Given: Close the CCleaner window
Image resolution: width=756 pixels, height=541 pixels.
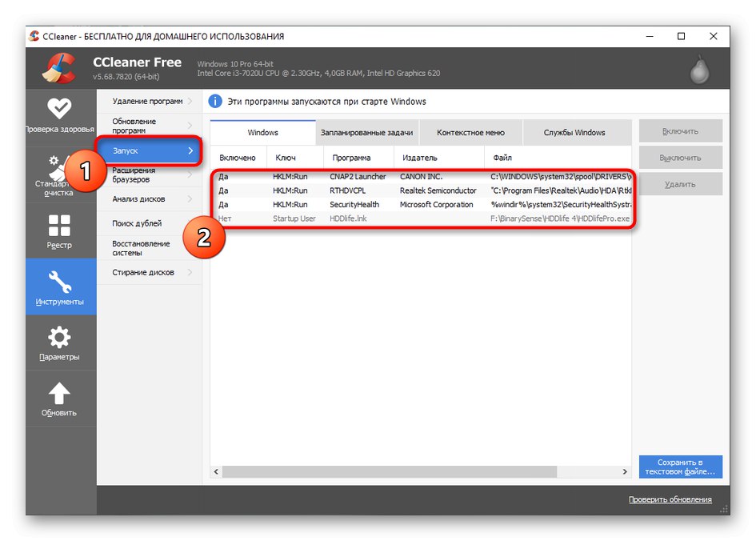Looking at the screenshot, I should pos(714,36).
